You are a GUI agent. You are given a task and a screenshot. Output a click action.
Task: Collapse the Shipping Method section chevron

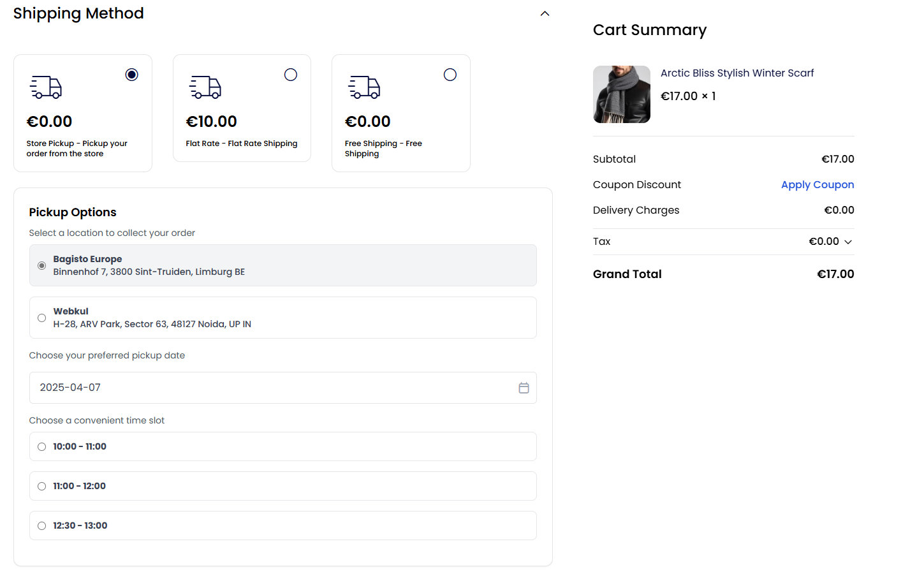pyautogui.click(x=545, y=13)
